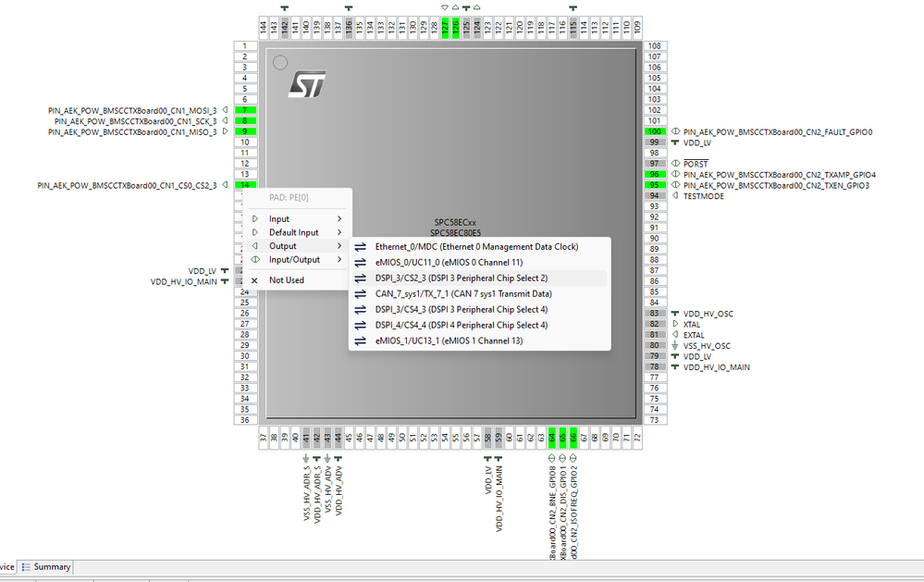
Task: Expand the Default Input submenu chevron
Action: click(339, 232)
